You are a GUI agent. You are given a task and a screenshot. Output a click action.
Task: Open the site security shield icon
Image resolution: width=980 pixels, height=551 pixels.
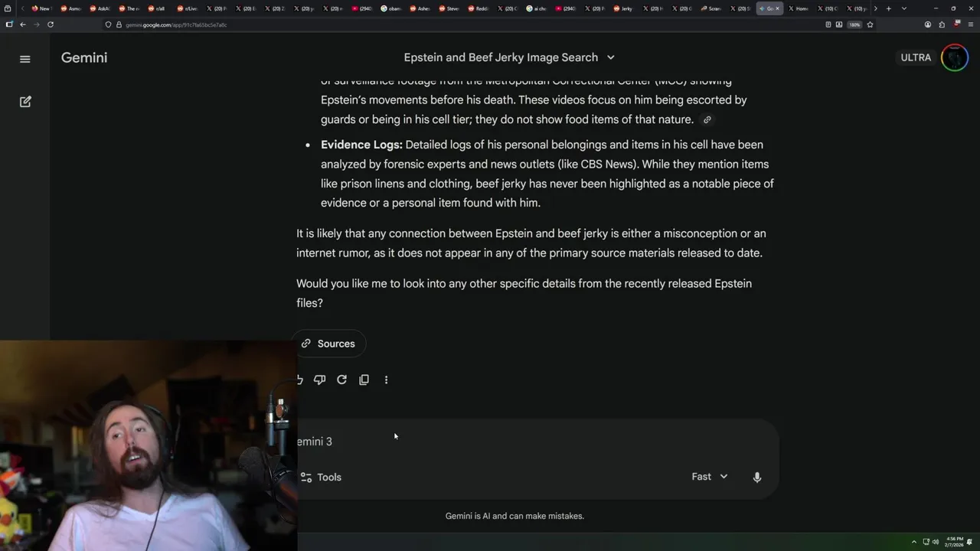point(108,24)
